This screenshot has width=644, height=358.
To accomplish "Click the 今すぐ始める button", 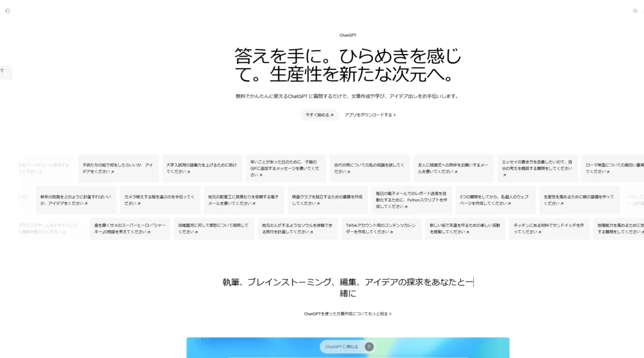I will pyautogui.click(x=319, y=115).
